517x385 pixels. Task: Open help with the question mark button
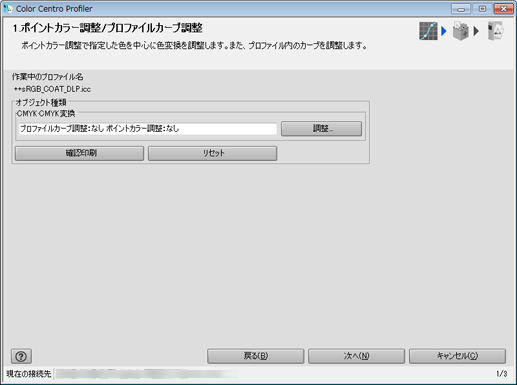21,356
